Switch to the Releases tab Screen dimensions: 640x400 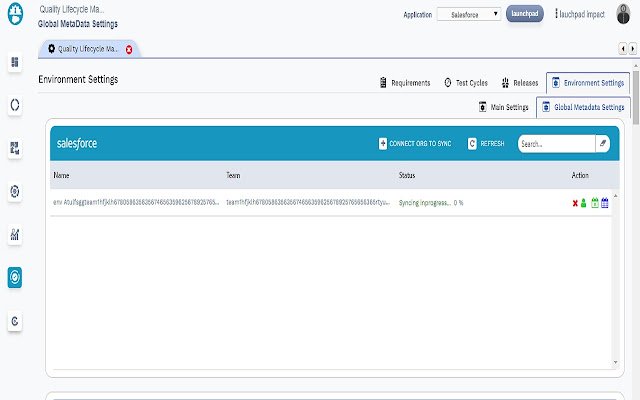click(x=520, y=83)
